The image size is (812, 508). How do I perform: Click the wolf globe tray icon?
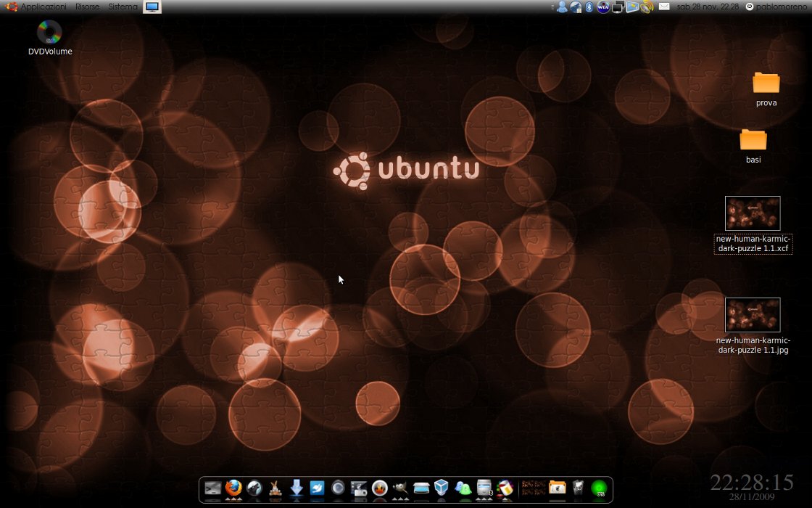coord(576,7)
